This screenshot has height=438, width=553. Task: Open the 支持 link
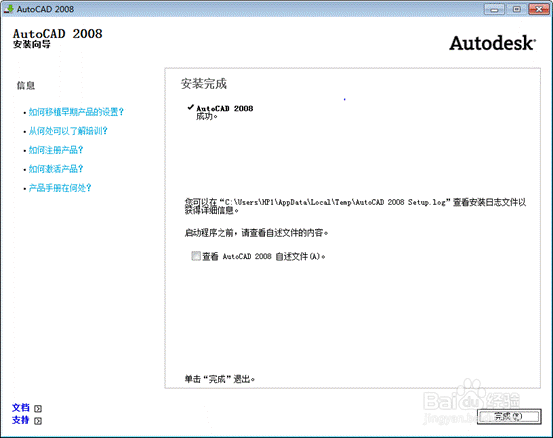pos(21,420)
